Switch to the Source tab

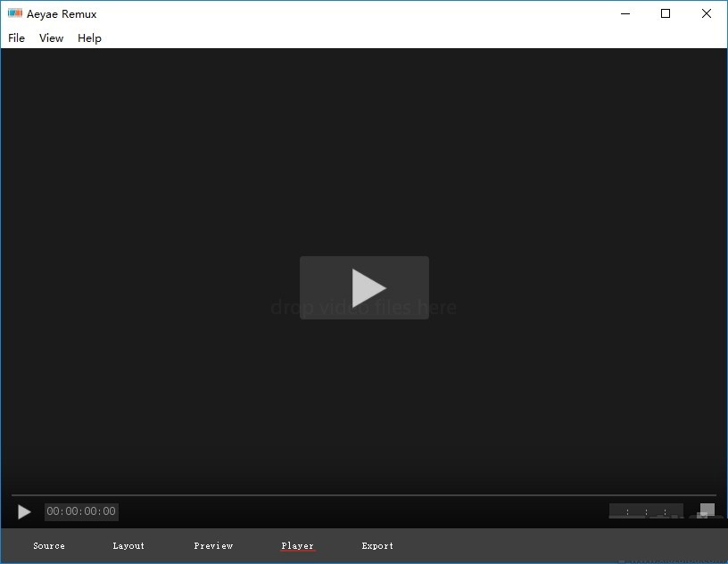pos(49,545)
